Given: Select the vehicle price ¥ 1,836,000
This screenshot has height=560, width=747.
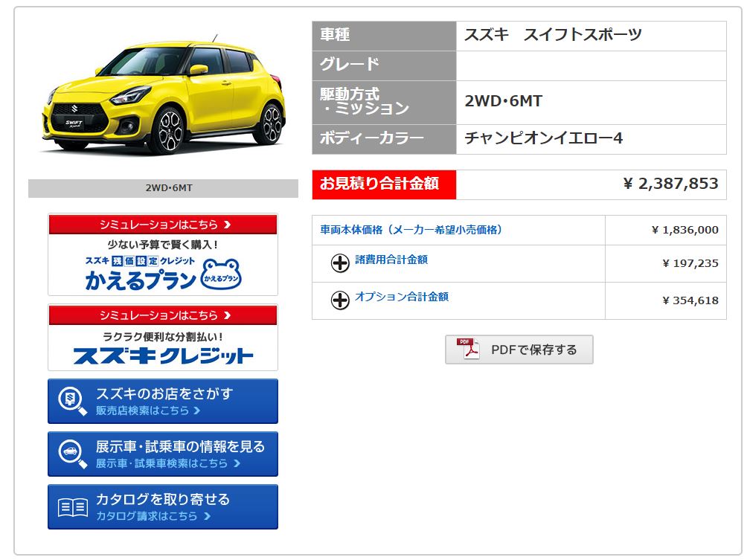Looking at the screenshot, I should pos(685,230).
